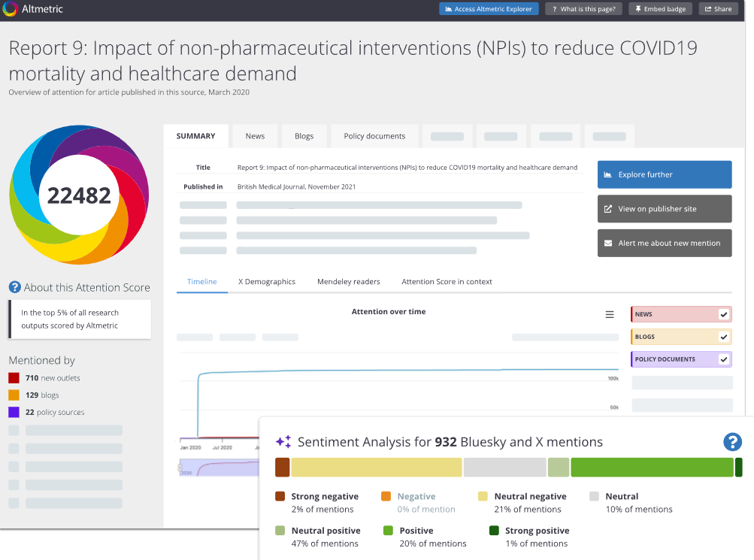Screen dimensions: 754x560
Task: Click the About this Attention Score question icon
Action: point(15,287)
